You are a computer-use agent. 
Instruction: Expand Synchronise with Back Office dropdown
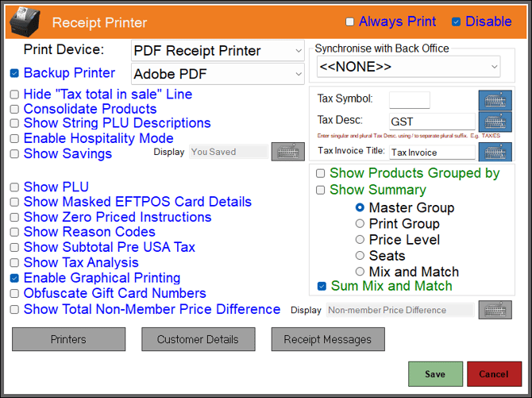(408, 67)
